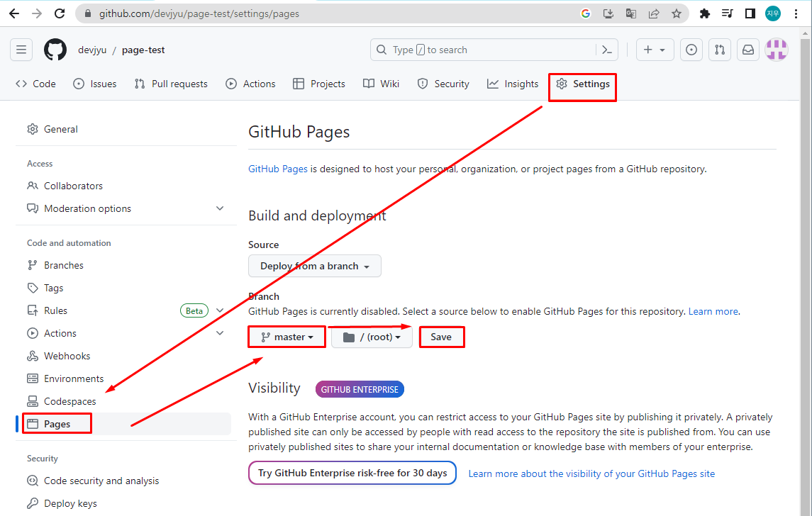The width and height of the screenshot is (812, 516).
Task: Open the GitHub hamburger navigation menu
Action: [x=21, y=50]
